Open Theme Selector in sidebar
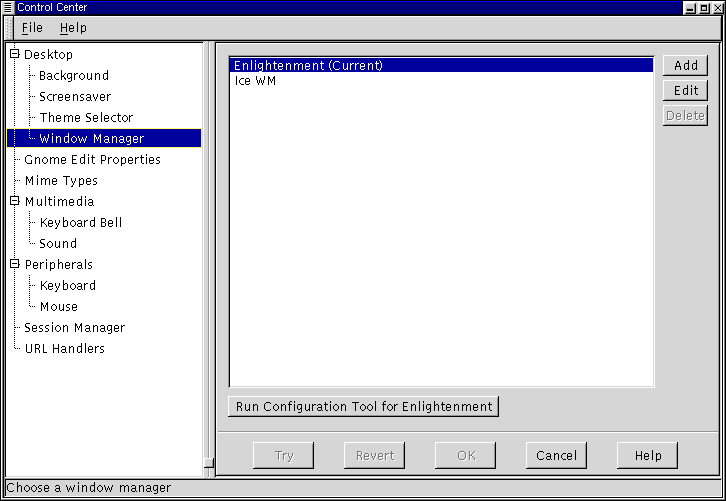The width and height of the screenshot is (726, 501). [86, 117]
